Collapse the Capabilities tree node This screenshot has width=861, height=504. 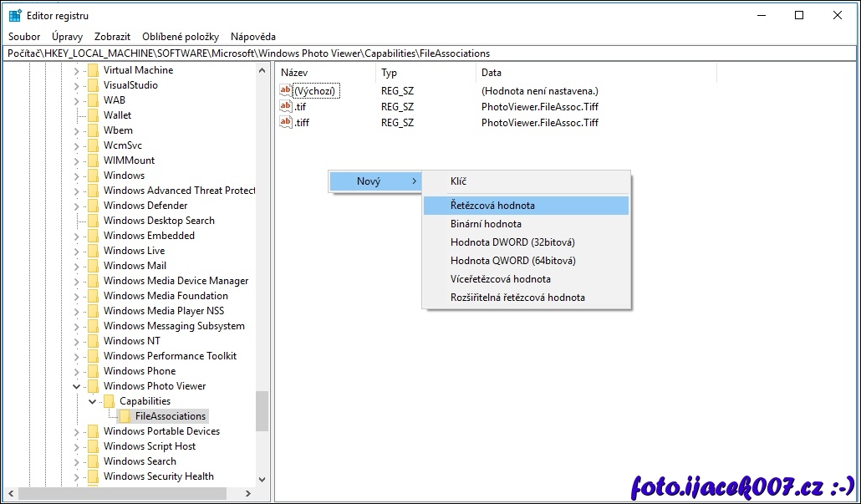coord(93,401)
